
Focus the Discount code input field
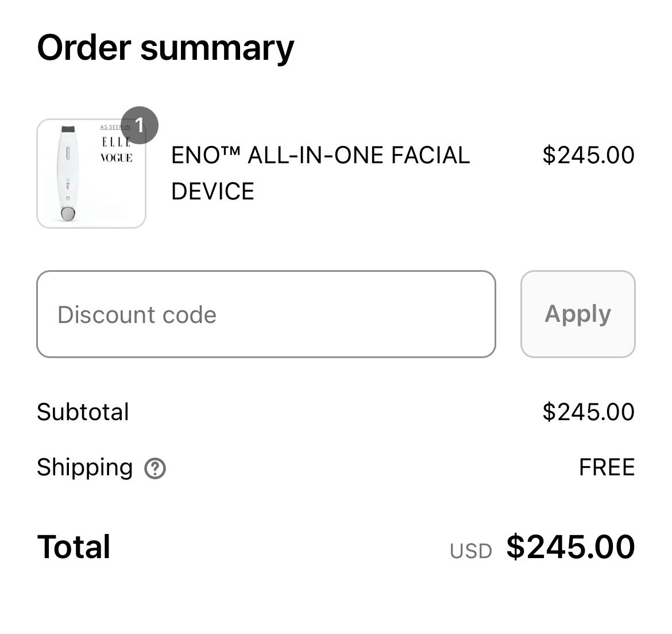266,314
